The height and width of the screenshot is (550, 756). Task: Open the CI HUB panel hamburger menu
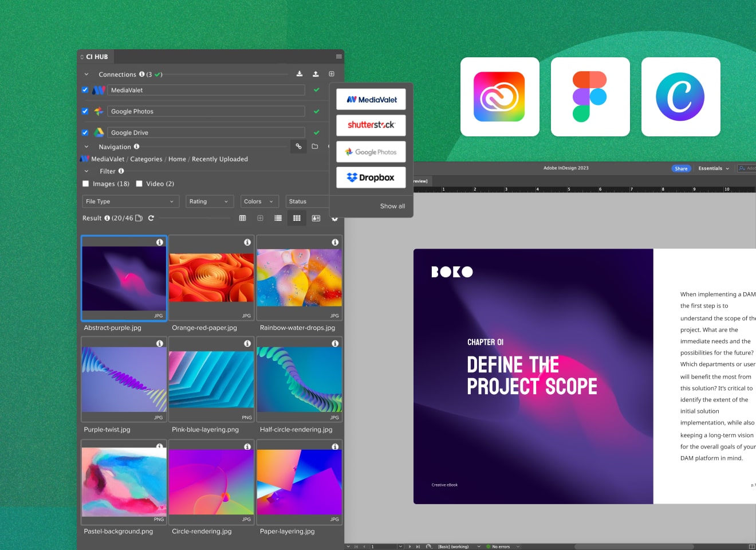[x=338, y=57]
